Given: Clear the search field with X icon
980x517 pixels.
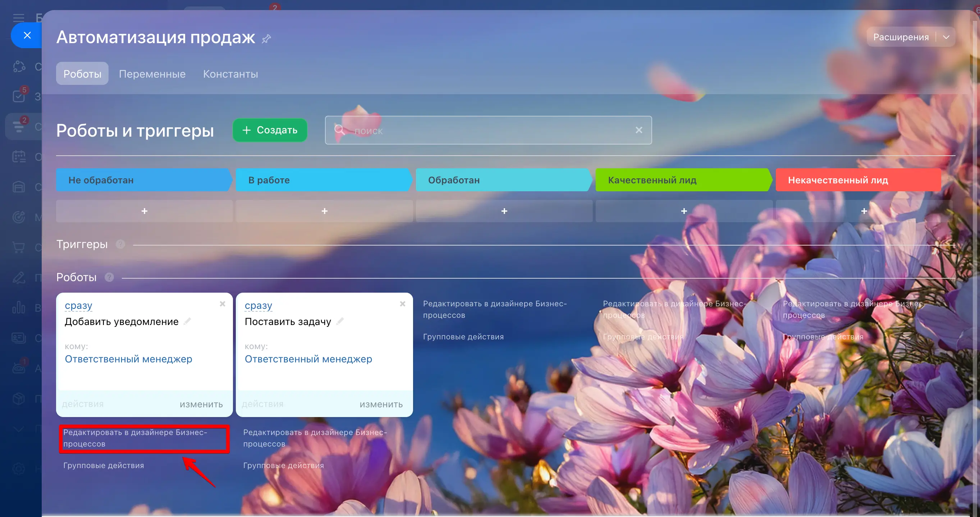Looking at the screenshot, I should [x=639, y=130].
